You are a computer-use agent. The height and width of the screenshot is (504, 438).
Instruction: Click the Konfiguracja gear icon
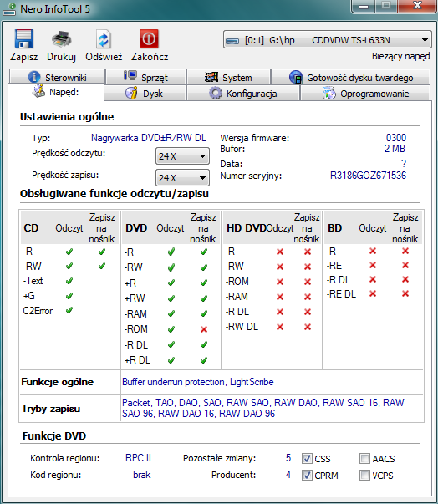[216, 94]
